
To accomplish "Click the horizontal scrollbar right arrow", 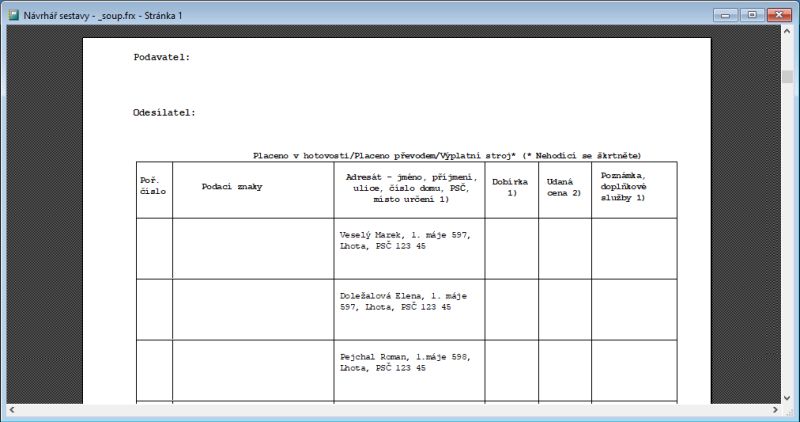I will pyautogui.click(x=774, y=411).
